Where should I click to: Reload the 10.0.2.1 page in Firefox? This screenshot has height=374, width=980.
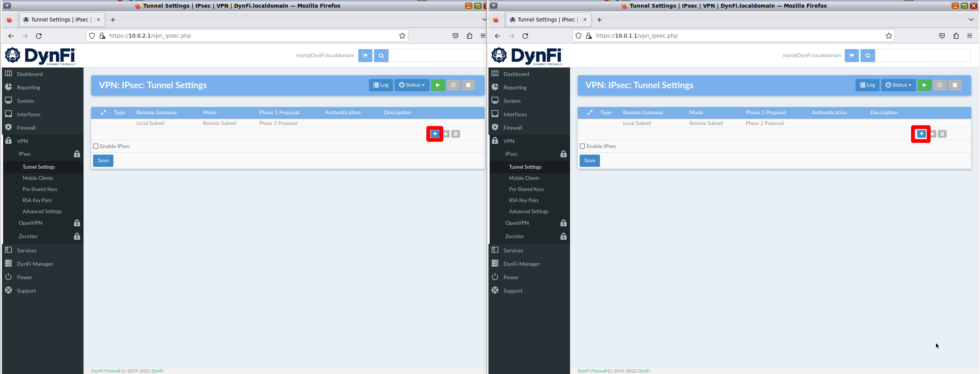pyautogui.click(x=39, y=36)
